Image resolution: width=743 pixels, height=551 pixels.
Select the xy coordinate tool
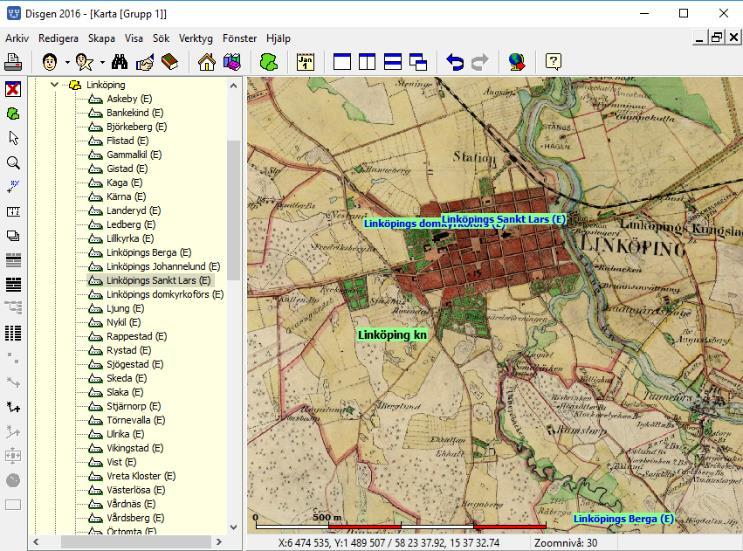13,187
